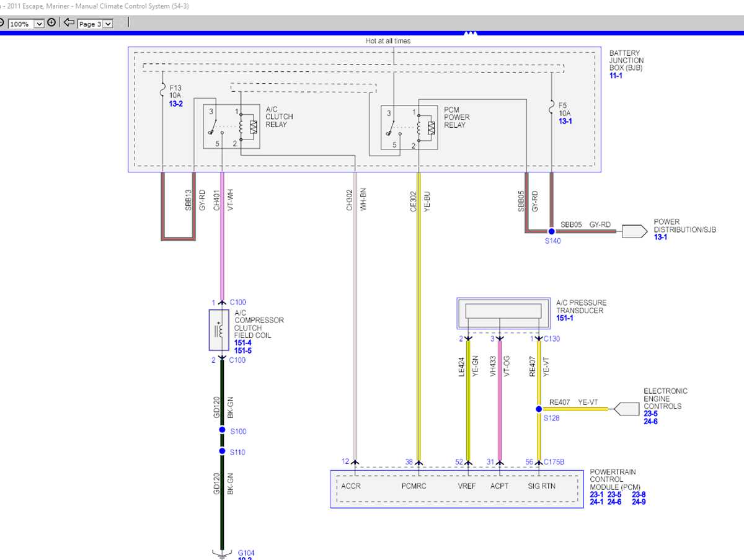Click the VH433 wire circuit label
The image size is (744, 560).
pos(494,367)
